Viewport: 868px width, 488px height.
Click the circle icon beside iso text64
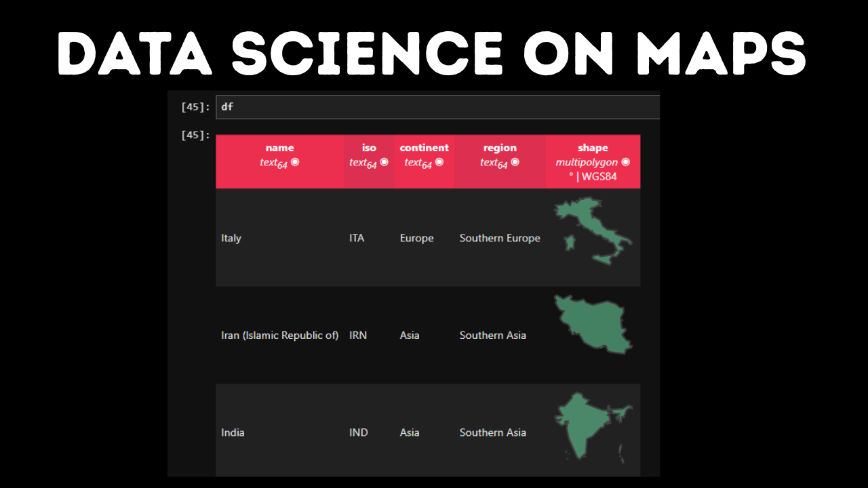(384, 162)
